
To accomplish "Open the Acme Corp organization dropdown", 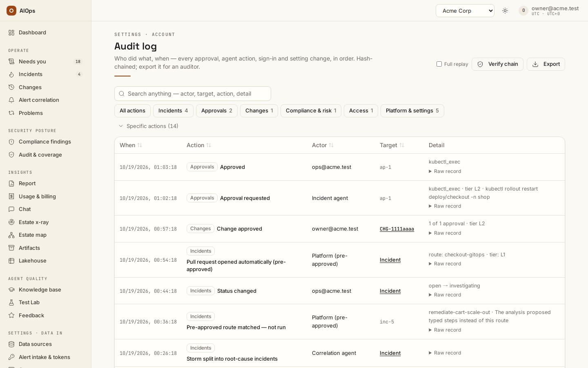I will [465, 11].
